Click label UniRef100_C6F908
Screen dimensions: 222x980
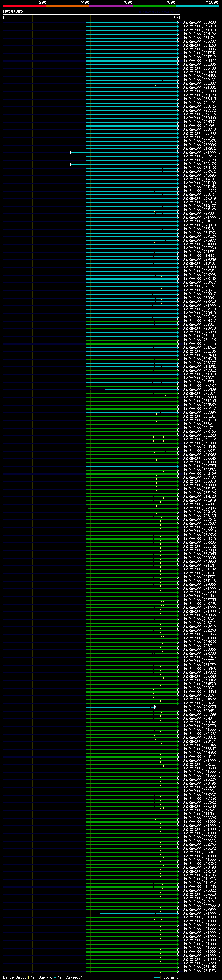point(199,91)
